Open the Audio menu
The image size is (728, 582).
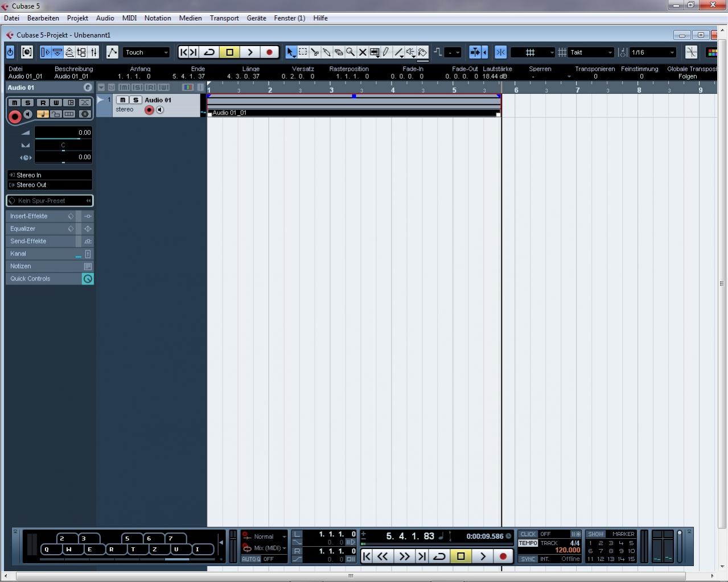coord(105,18)
